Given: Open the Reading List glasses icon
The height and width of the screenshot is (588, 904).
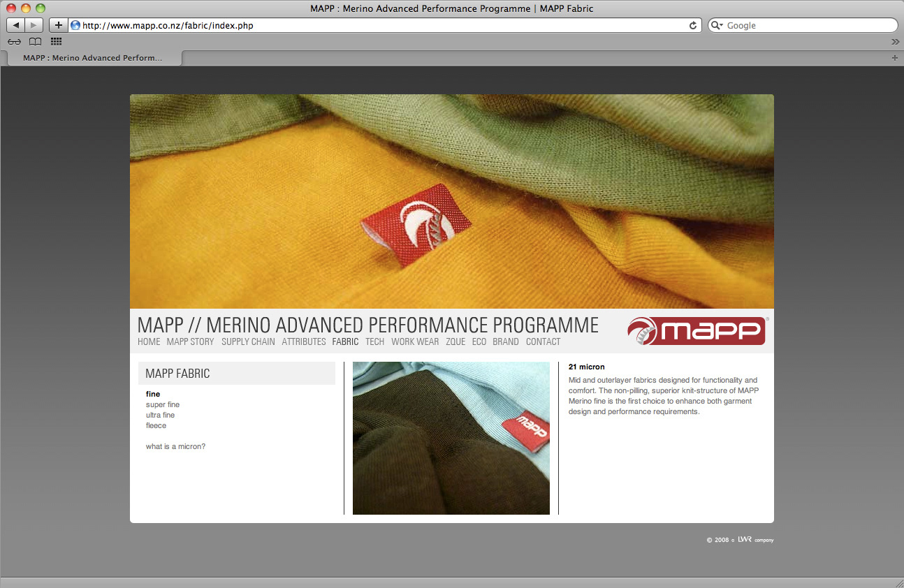Looking at the screenshot, I should click(x=14, y=42).
